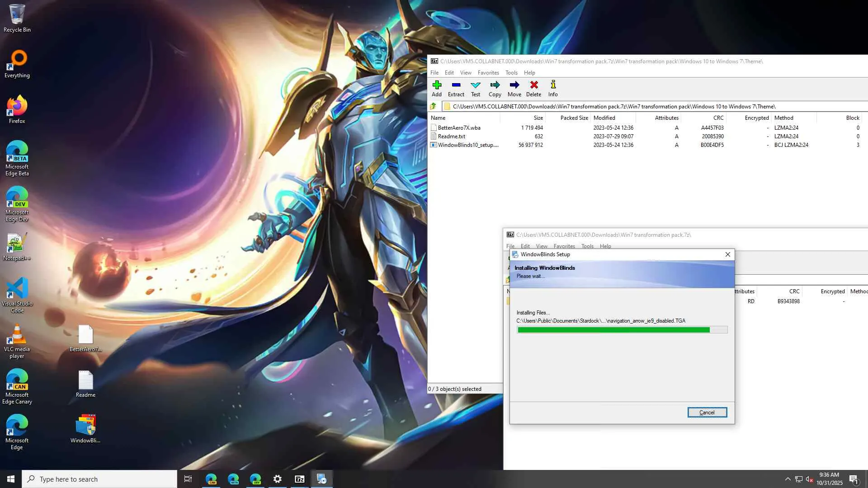The width and height of the screenshot is (868, 488).
Task: Sort file list by Size column
Action: [x=538, y=118]
